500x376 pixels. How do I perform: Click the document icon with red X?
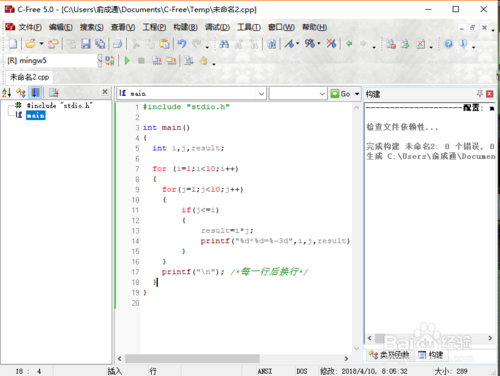click(421, 44)
